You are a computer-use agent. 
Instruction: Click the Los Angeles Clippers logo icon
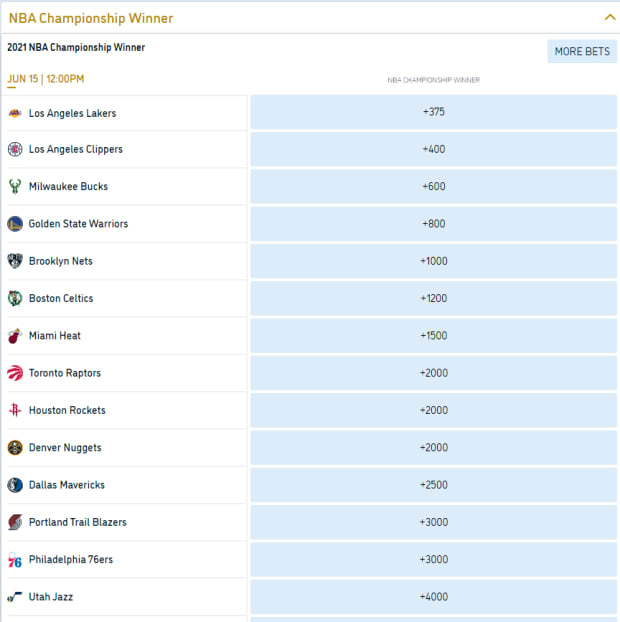15,150
